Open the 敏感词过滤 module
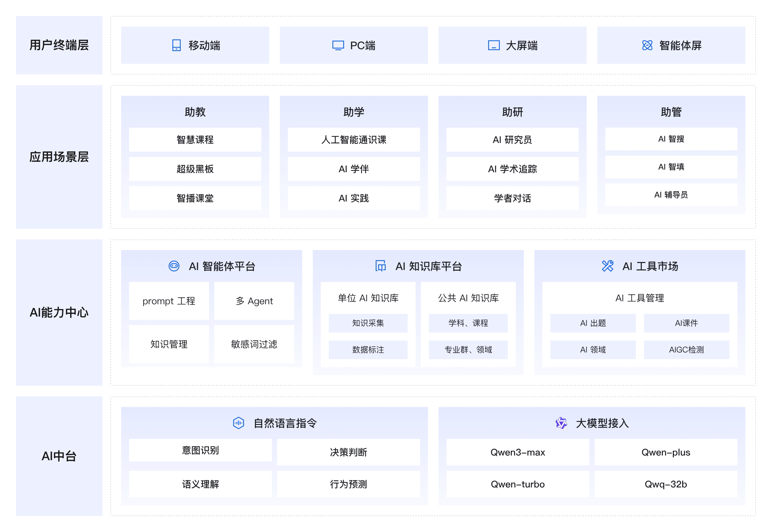 click(x=254, y=344)
